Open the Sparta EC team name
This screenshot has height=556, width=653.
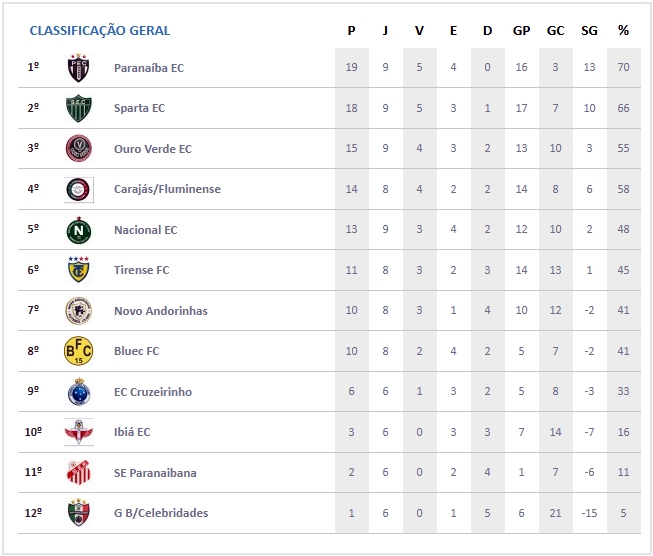tap(139, 108)
